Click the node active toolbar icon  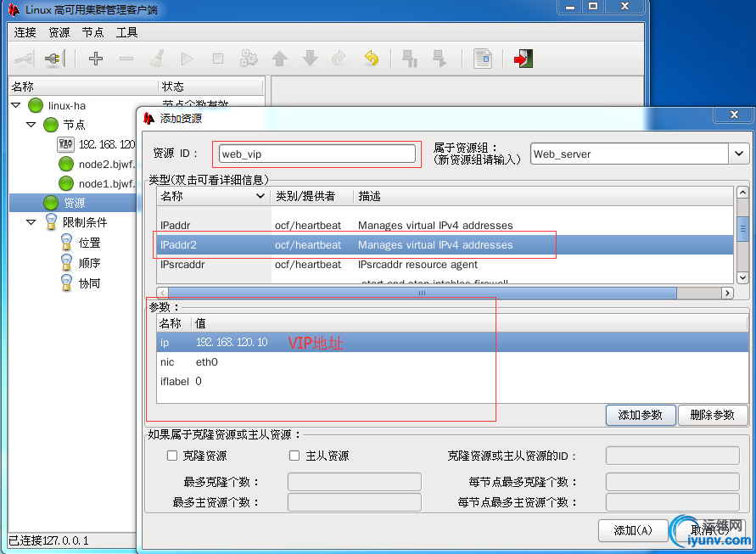440,59
